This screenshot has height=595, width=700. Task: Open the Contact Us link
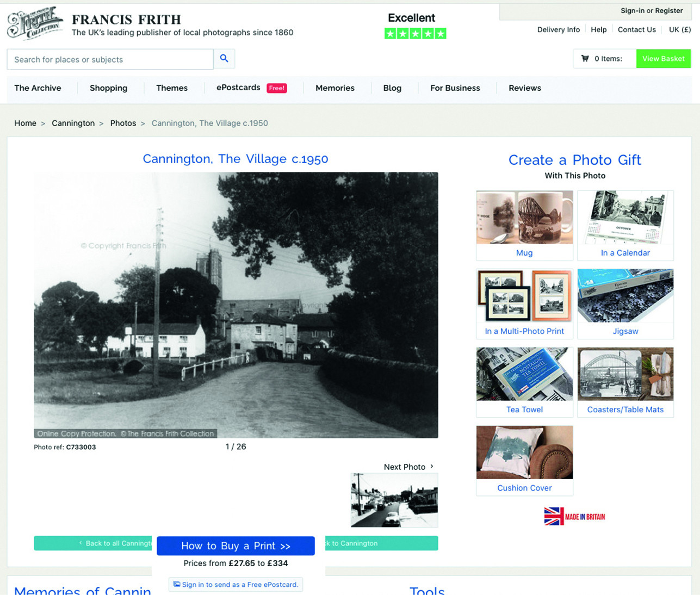coord(637,30)
